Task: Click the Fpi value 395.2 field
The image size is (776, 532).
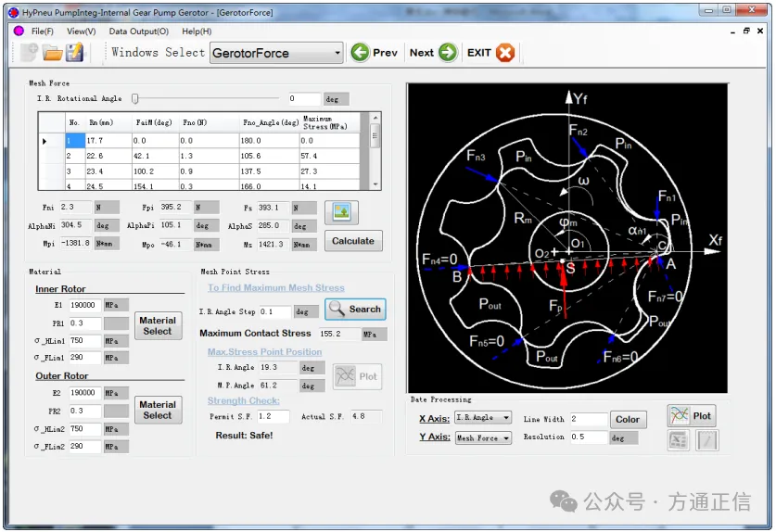Action: [174, 207]
